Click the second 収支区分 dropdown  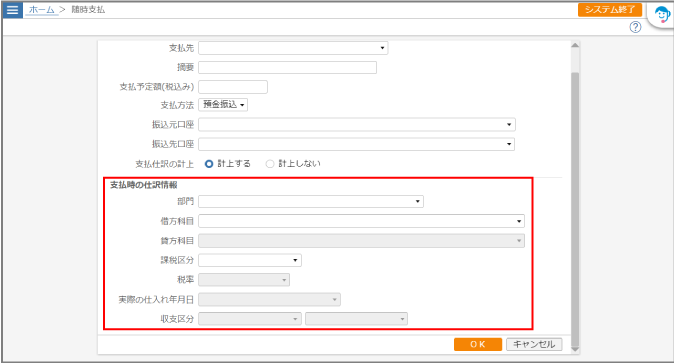point(356,319)
